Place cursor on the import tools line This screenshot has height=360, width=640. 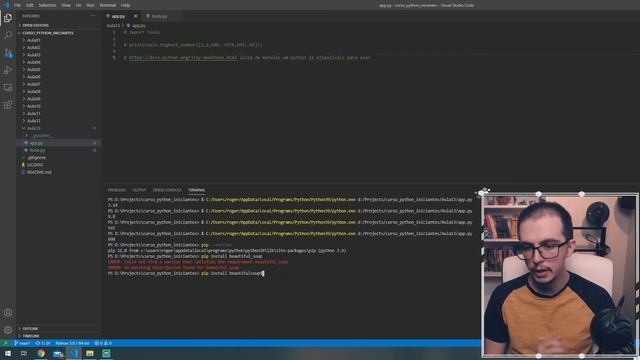click(x=142, y=32)
